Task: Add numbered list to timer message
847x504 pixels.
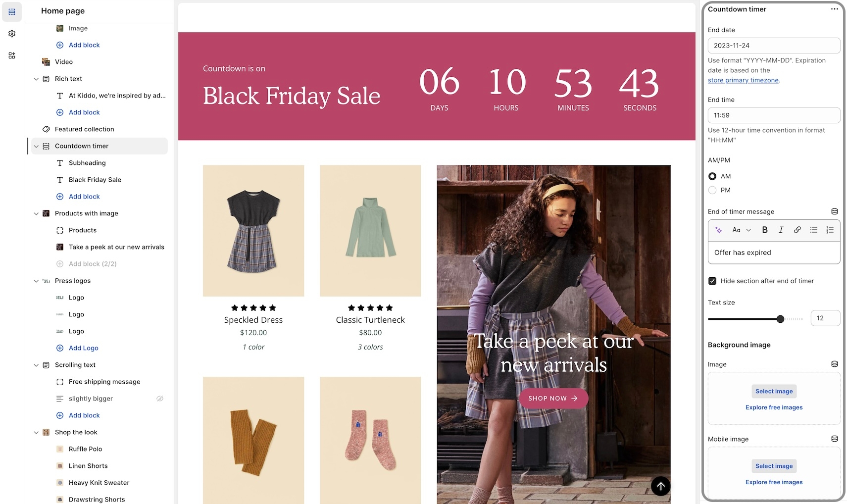Action: point(830,230)
